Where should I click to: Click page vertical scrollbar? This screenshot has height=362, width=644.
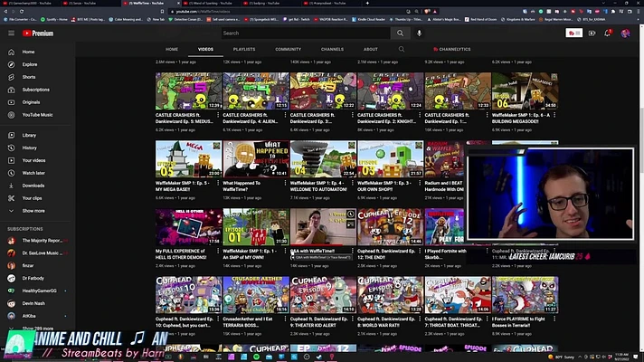640,139
